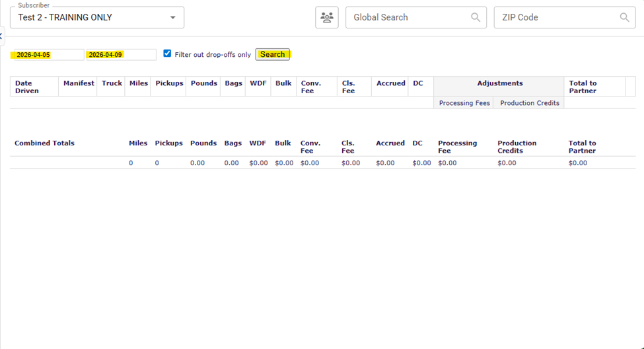644x349 pixels.
Task: Open the Subscriber dropdown arrow
Action: 173,18
